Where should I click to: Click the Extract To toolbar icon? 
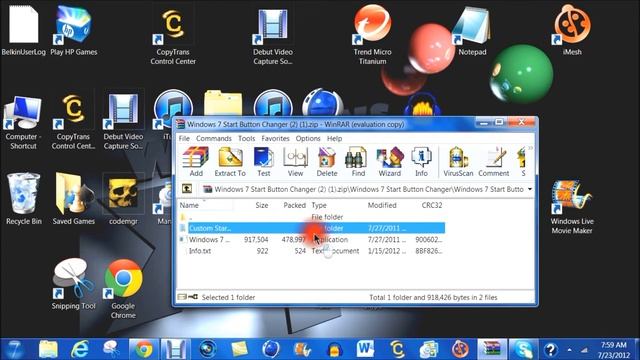pos(230,162)
